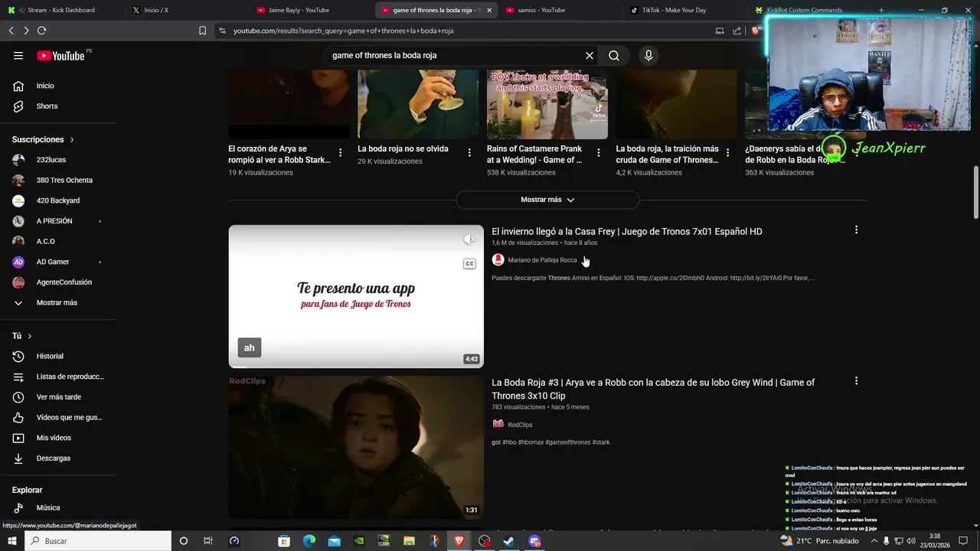Run search with the magnifying glass button
This screenshot has width=980, height=551.
(x=614, y=55)
